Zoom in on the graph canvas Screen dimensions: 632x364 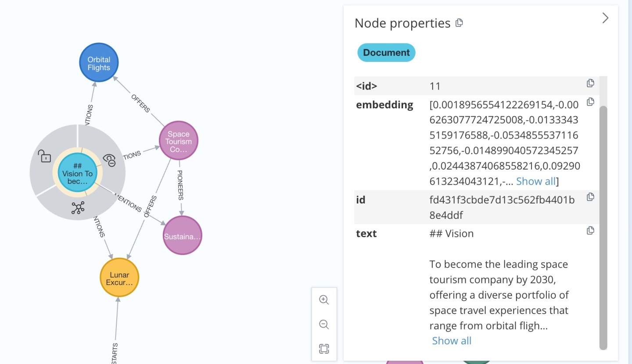click(324, 300)
